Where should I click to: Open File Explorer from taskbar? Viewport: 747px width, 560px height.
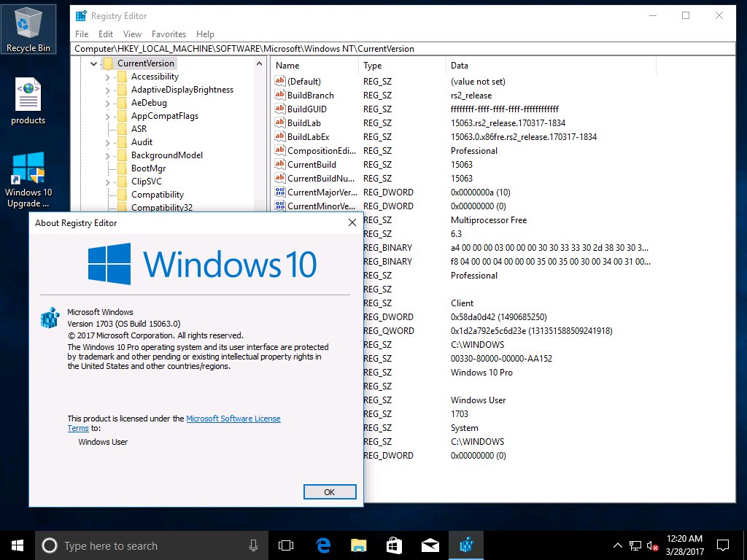coord(358,545)
